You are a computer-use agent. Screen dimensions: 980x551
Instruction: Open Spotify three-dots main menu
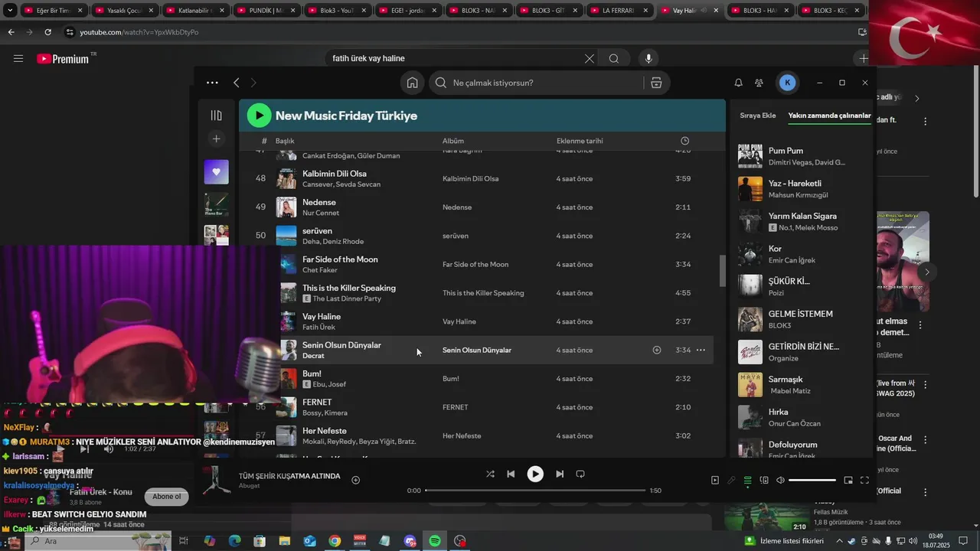(x=212, y=83)
